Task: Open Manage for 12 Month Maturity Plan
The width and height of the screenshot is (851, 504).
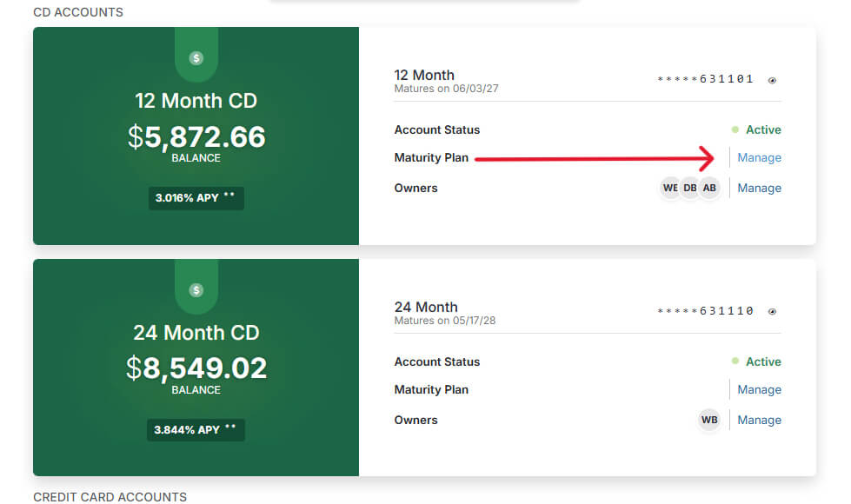Action: (x=759, y=158)
